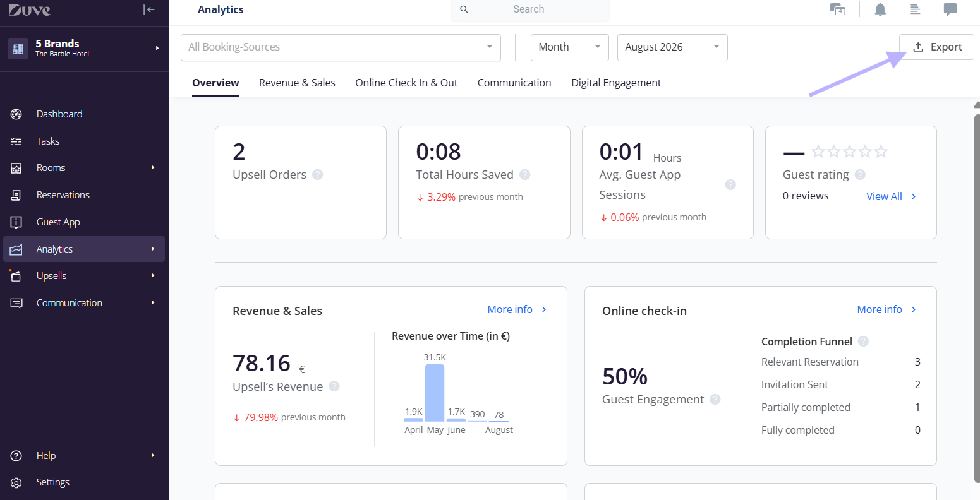This screenshot has height=500, width=980.
Task: Open the Tasks icon in sidebar
Action: coord(16,141)
